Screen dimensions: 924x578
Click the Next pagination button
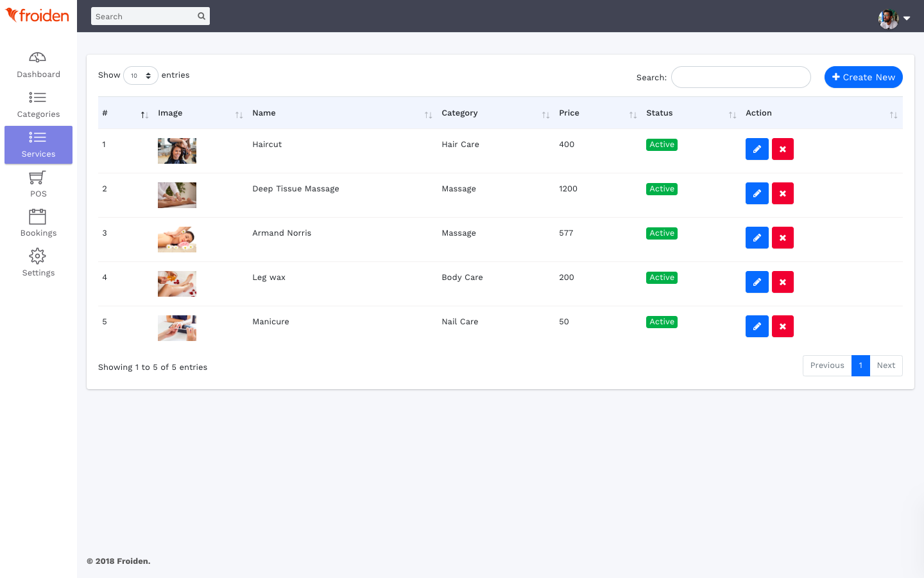pos(886,365)
